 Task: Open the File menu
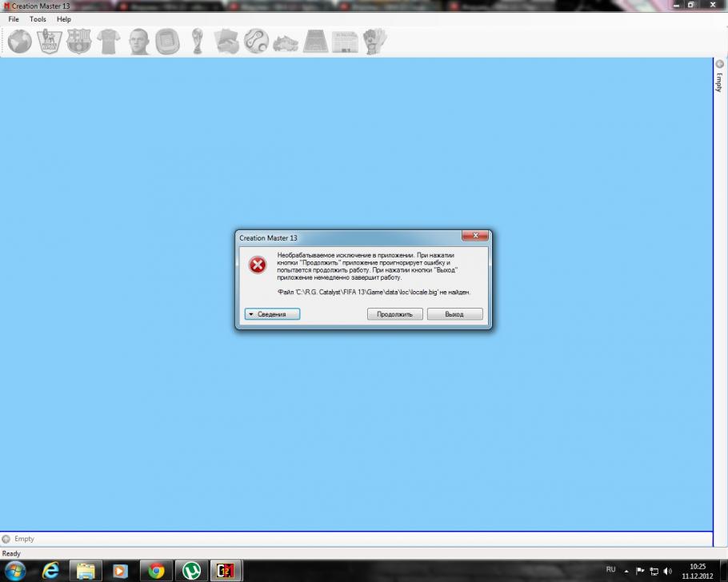pyautogui.click(x=14, y=19)
